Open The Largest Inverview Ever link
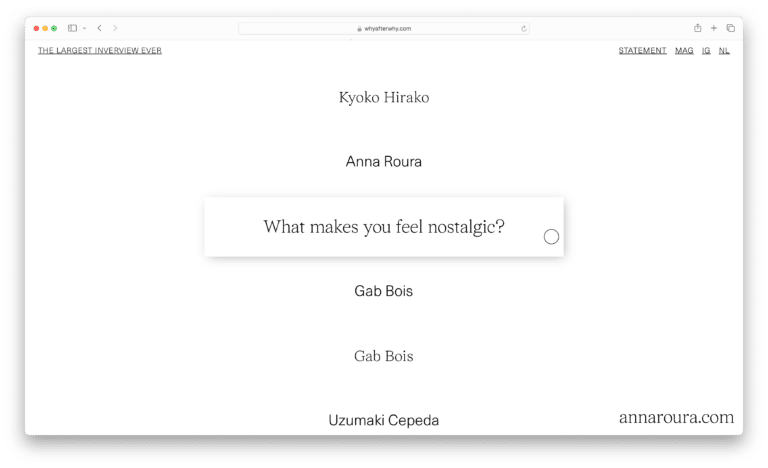The height and width of the screenshot is (468, 768). click(100, 50)
